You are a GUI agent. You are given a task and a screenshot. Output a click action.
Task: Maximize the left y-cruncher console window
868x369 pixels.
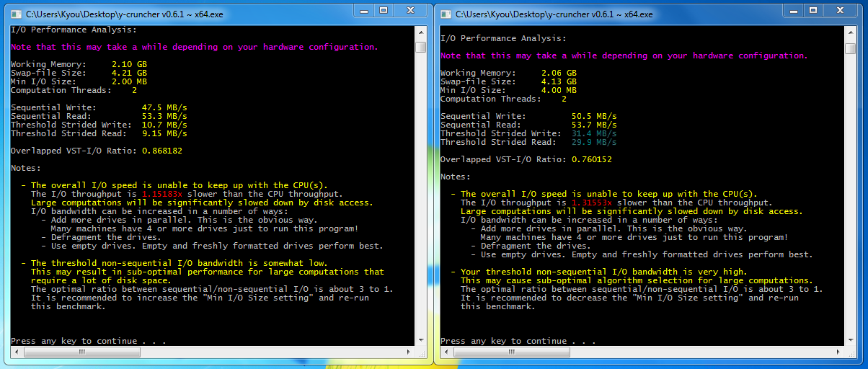coord(384,11)
